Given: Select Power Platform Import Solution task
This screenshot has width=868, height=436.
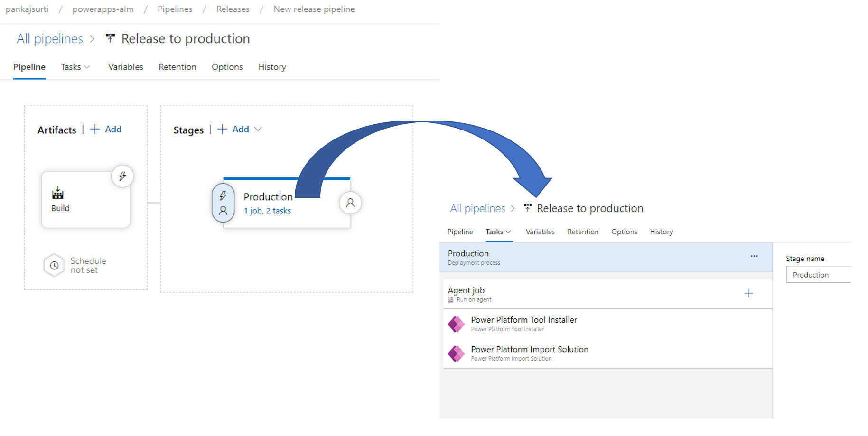Looking at the screenshot, I should point(529,353).
